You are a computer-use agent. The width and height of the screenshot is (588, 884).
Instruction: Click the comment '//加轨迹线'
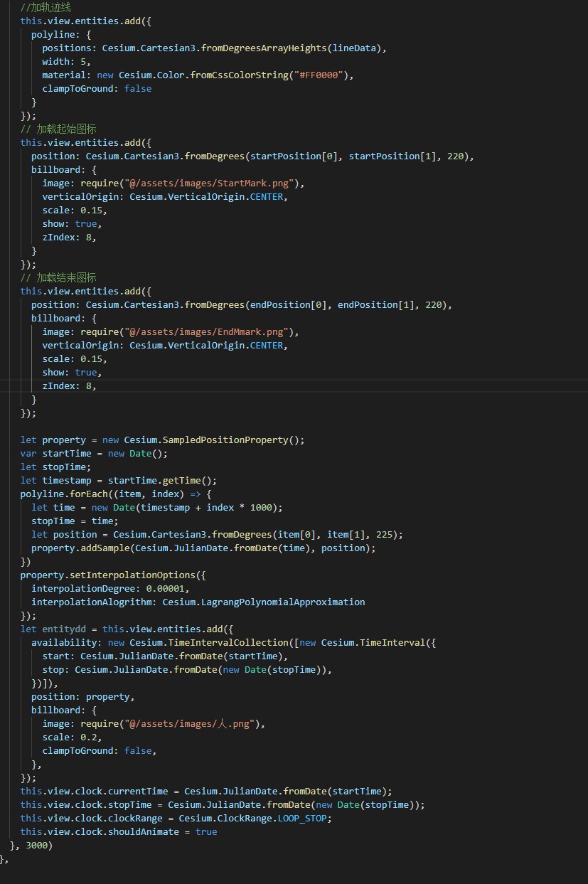tap(46, 8)
